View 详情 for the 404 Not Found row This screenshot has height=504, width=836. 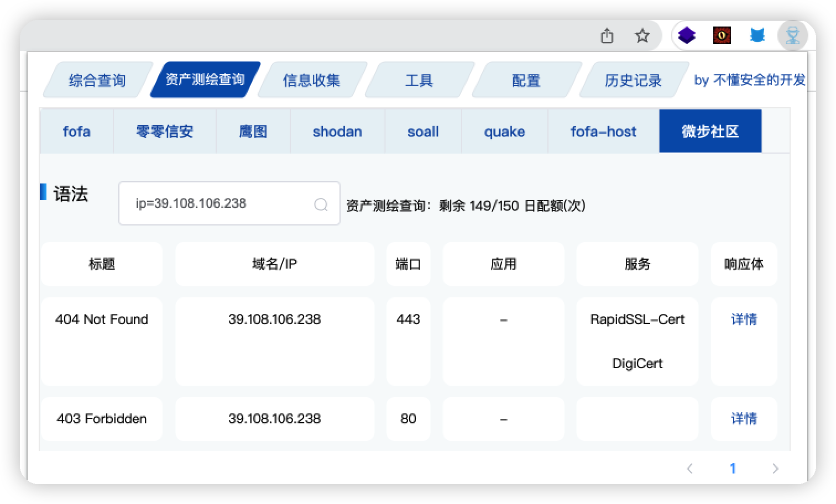(x=744, y=319)
